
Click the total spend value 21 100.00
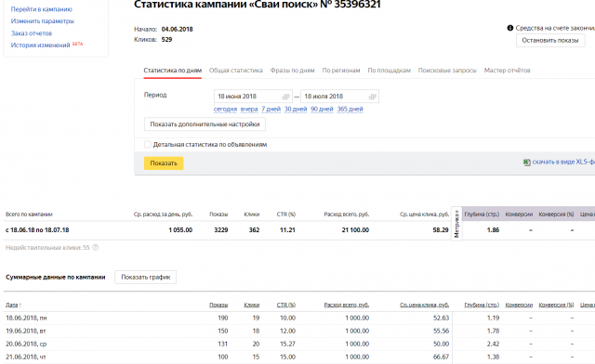tap(355, 230)
